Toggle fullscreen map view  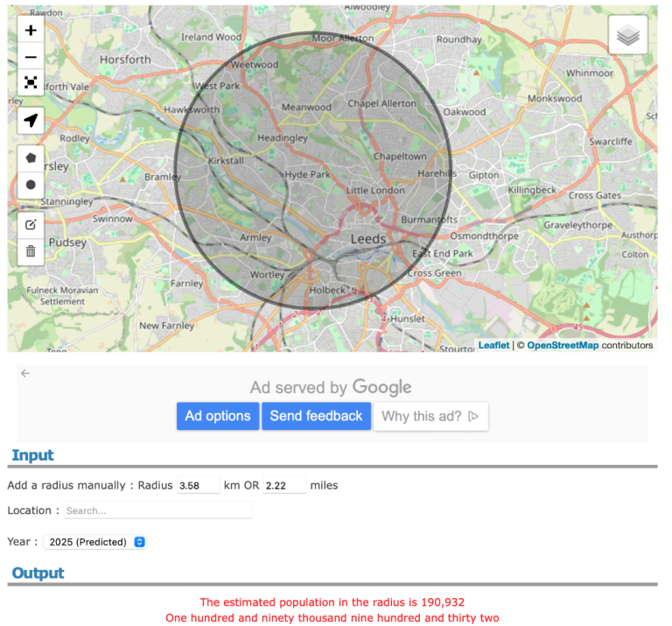(x=31, y=82)
